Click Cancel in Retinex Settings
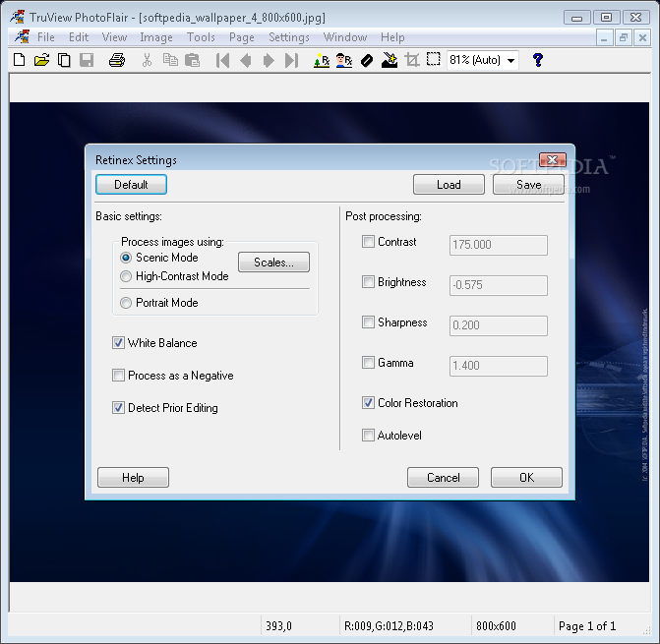Image resolution: width=660 pixels, height=644 pixels. coord(444,478)
